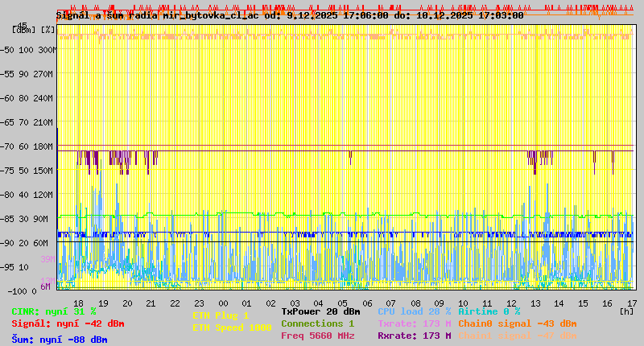Click the 'ETH Speed 1000' legend label

coord(232,327)
